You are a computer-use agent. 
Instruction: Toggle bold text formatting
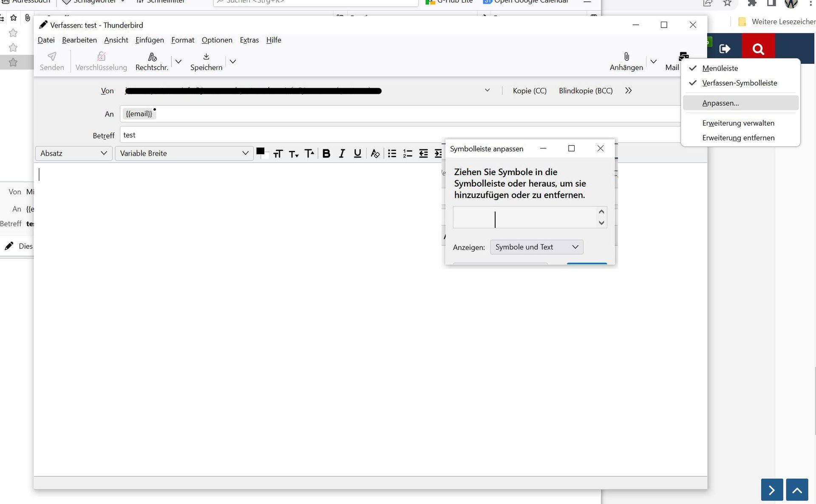(326, 153)
